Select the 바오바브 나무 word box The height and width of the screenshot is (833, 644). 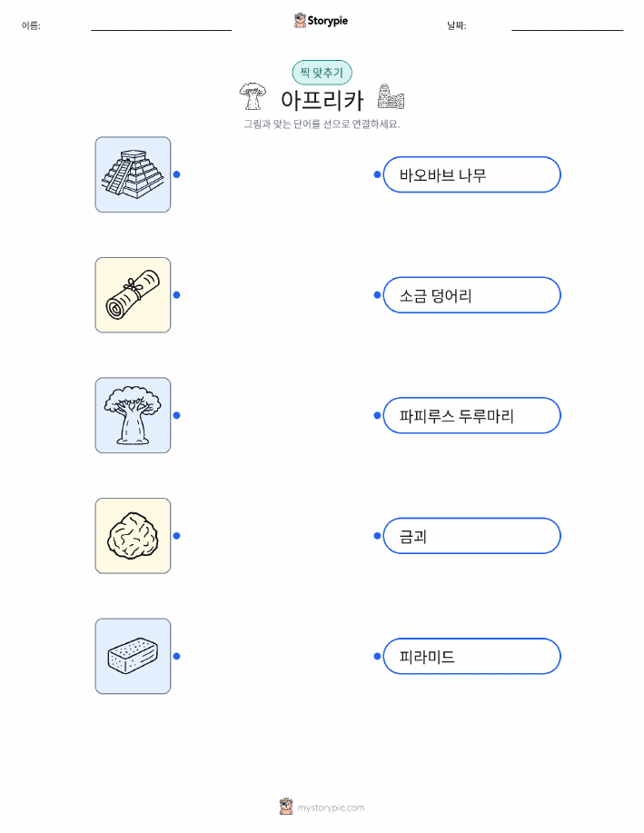pyautogui.click(x=471, y=174)
